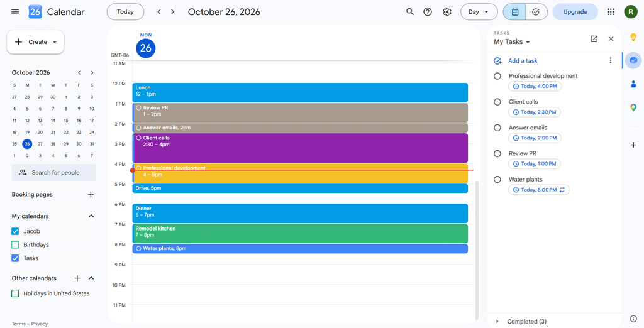Click the day header number 26

[146, 48]
